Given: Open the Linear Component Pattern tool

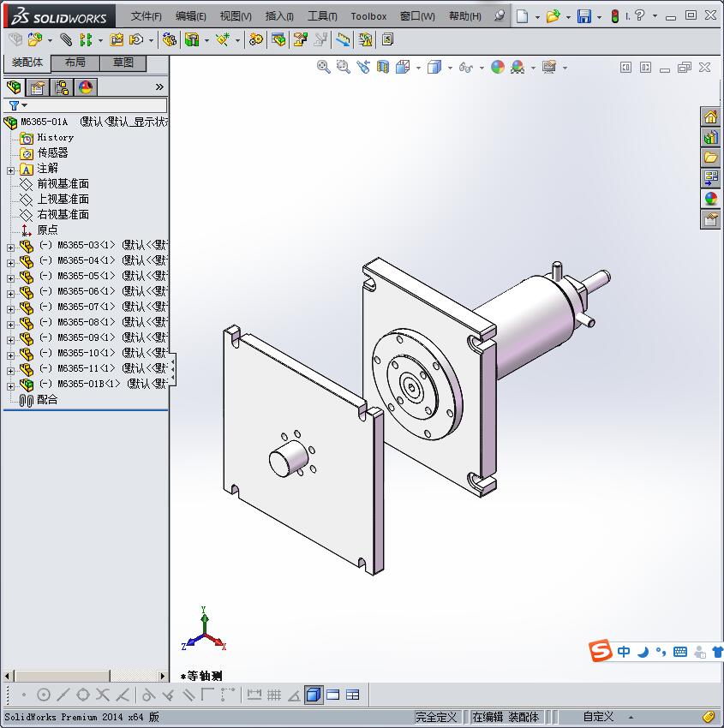Looking at the screenshot, I should 86,40.
